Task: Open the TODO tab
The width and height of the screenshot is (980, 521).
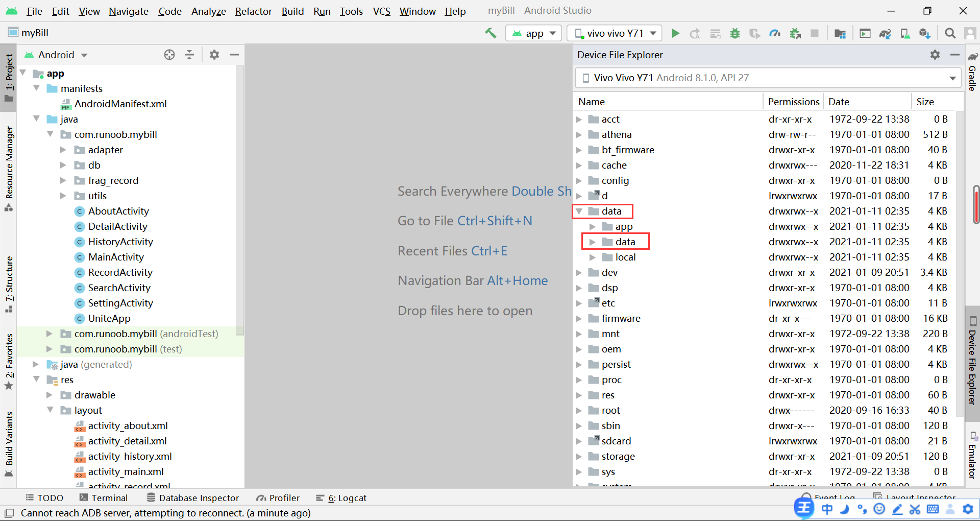Action: (x=44, y=498)
